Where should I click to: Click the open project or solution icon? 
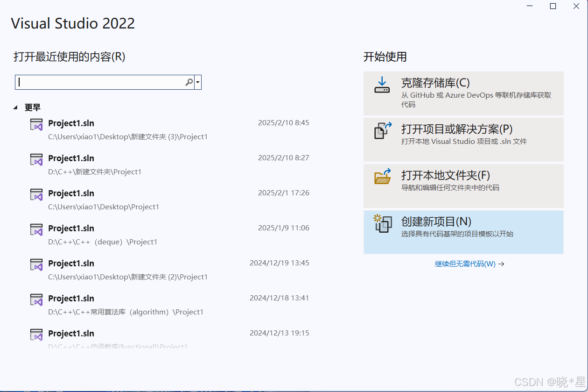click(x=382, y=131)
